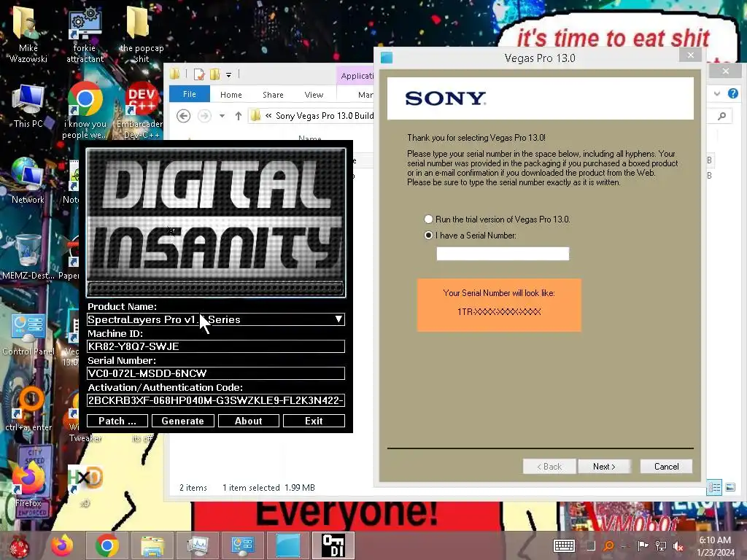Open Explorer Help question mark icon
The image size is (747, 560).
pyautogui.click(x=732, y=93)
